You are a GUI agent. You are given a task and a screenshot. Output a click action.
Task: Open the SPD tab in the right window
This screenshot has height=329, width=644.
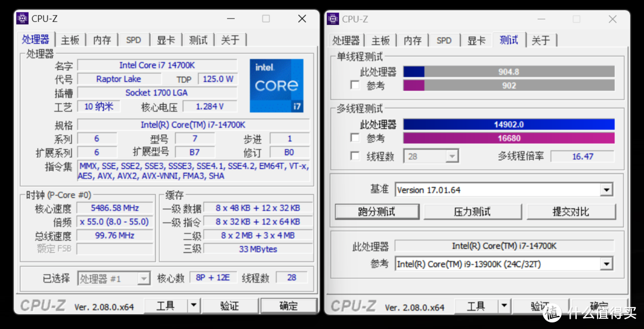tap(444, 41)
